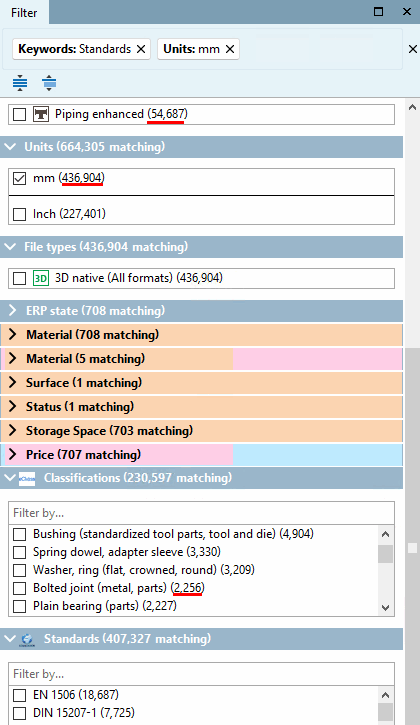
Task: Click the collapse all filter groups icon
Action: [x=49, y=83]
